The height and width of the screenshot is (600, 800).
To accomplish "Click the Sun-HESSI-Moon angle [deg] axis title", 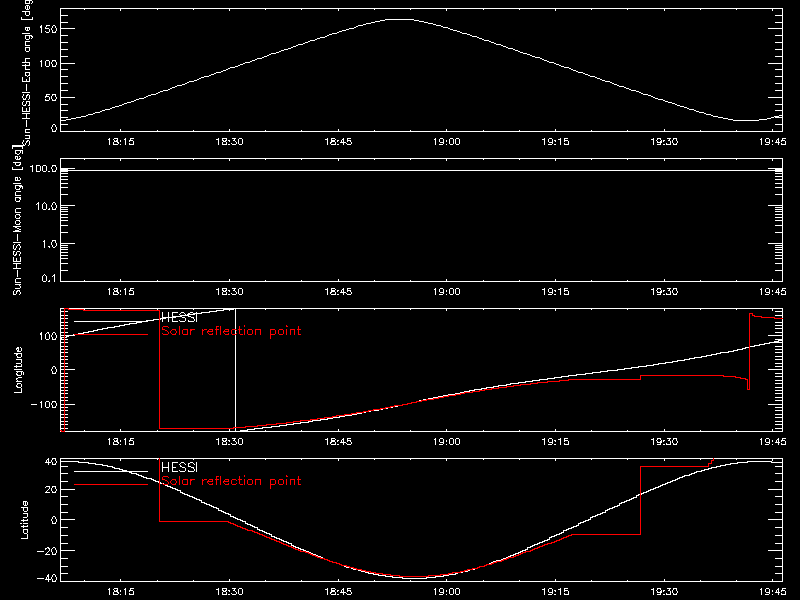I will 17,220.
